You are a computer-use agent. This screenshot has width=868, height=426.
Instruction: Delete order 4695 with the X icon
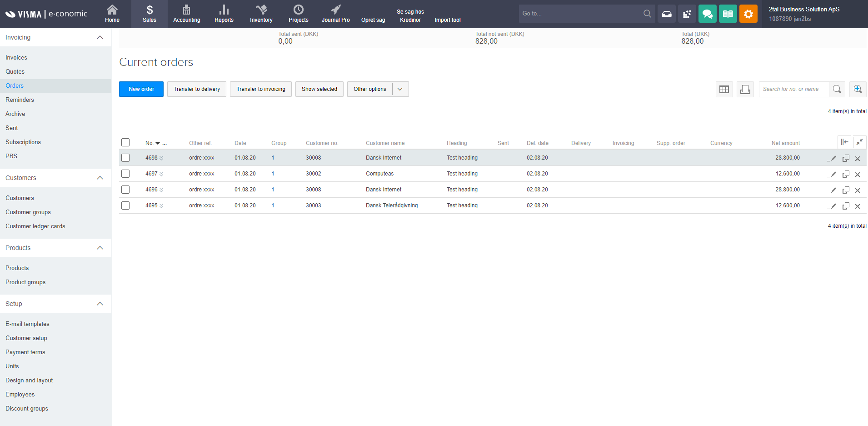click(x=858, y=205)
